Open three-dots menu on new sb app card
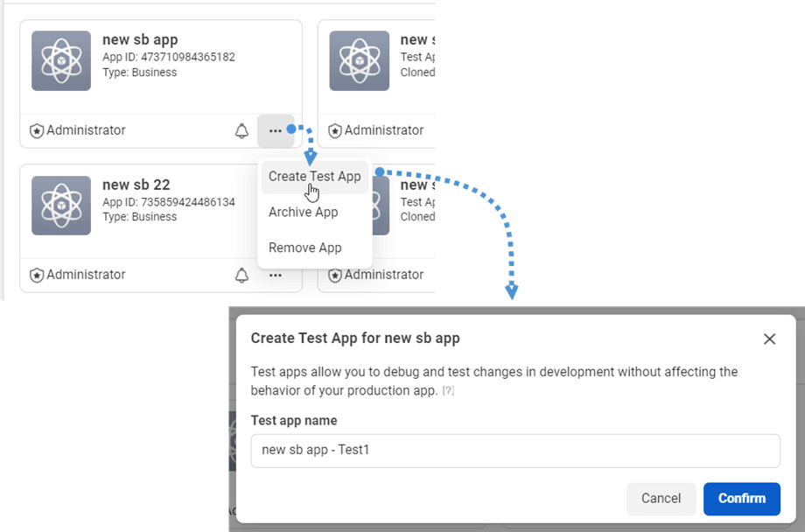 tap(276, 131)
